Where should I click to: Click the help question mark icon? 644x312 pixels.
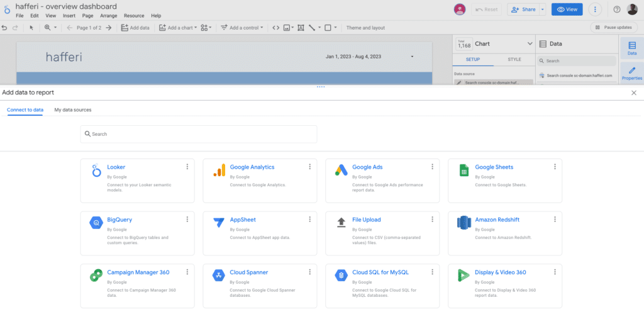pos(616,9)
